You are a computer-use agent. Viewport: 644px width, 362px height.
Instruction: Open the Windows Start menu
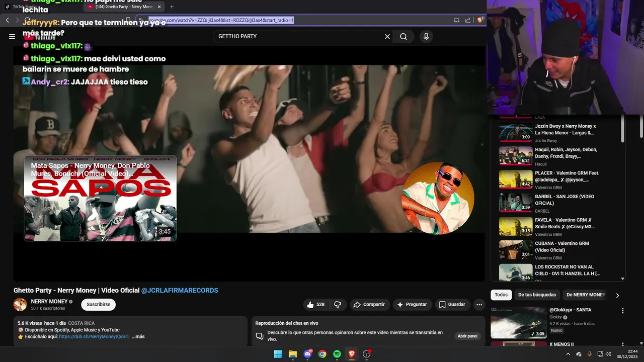278,354
